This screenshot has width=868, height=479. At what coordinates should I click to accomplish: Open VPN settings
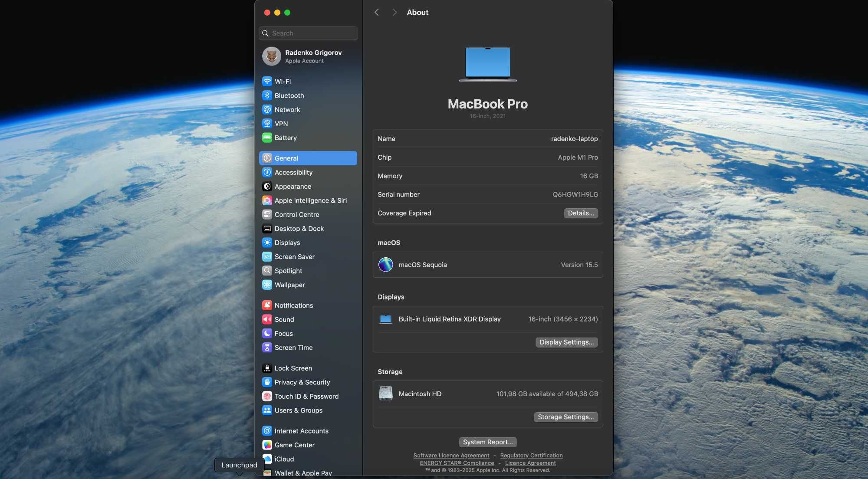tap(308, 124)
